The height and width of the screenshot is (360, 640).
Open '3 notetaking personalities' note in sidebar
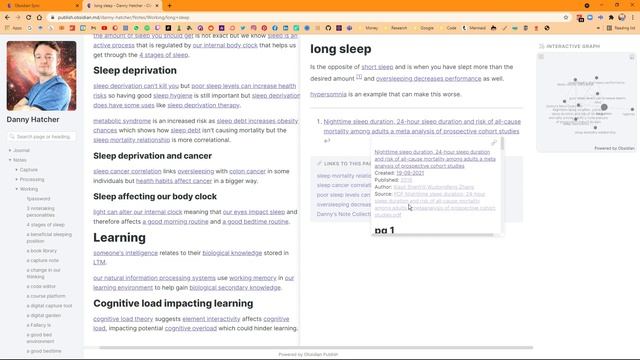point(41,212)
